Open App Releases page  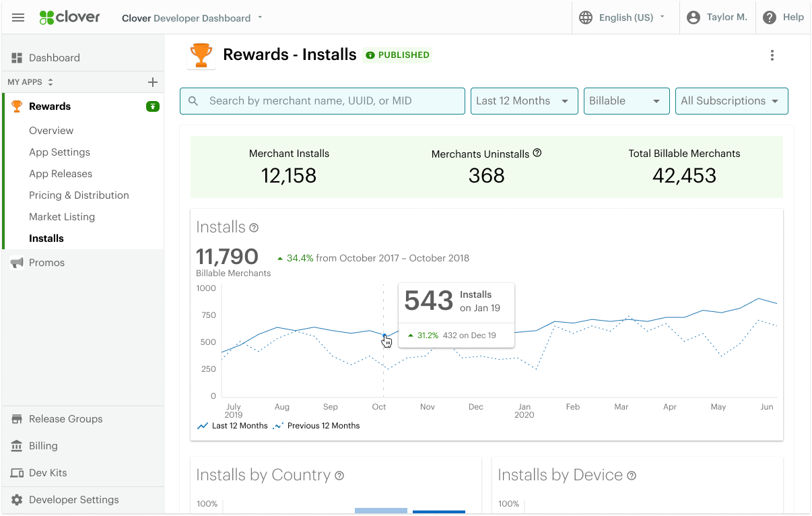point(61,174)
